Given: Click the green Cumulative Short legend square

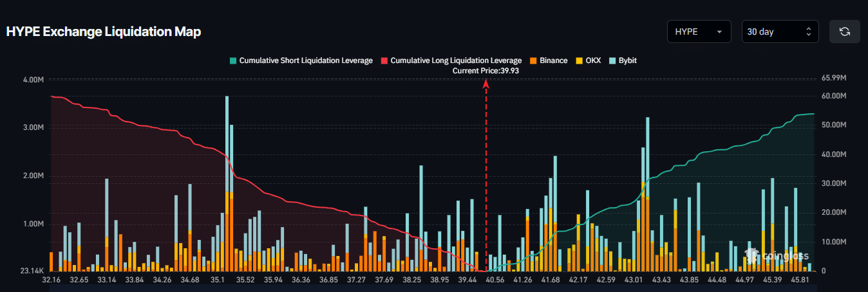Looking at the screenshot, I should 233,60.
